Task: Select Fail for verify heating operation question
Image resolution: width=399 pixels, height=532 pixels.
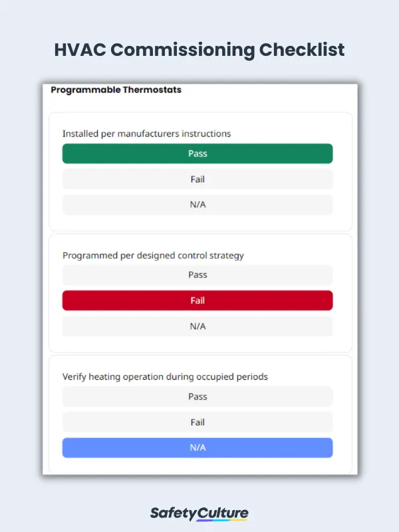Action: click(197, 422)
